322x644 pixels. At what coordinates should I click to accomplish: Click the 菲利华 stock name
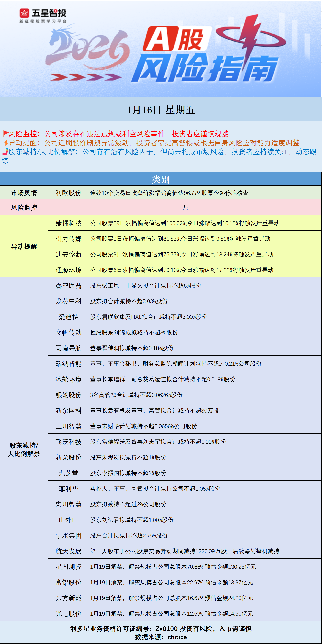[69, 489]
